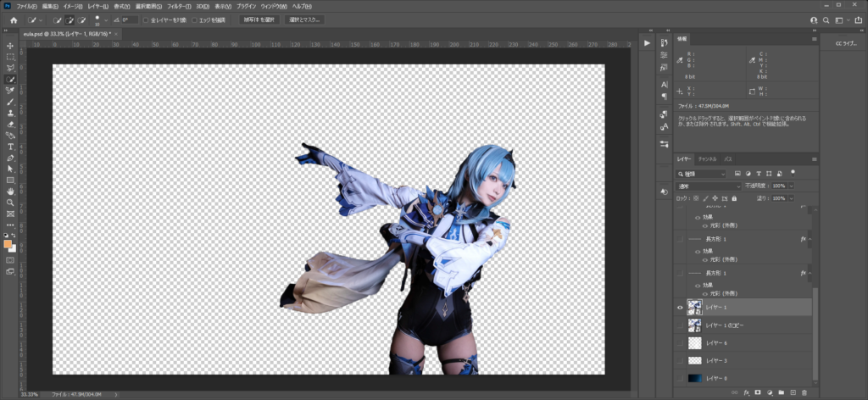868x400 pixels.
Task: Show レイヤー 6 visibility box
Action: (681, 343)
